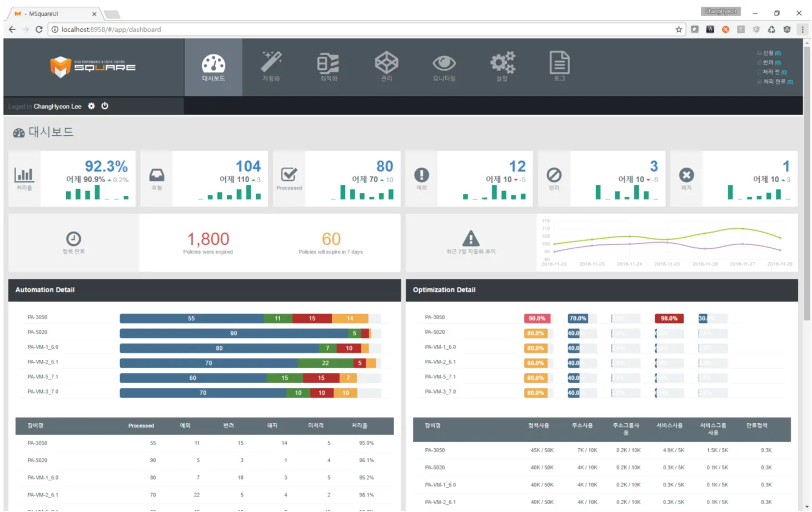The height and width of the screenshot is (512, 812).
Task: Click the 처리 완료 (0) status link
Action: [x=775, y=82]
